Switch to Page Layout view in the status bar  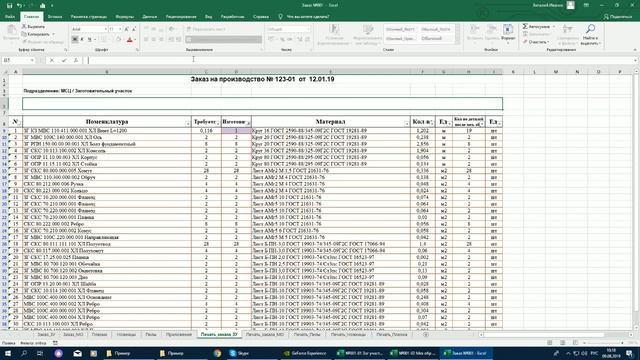coord(562,343)
